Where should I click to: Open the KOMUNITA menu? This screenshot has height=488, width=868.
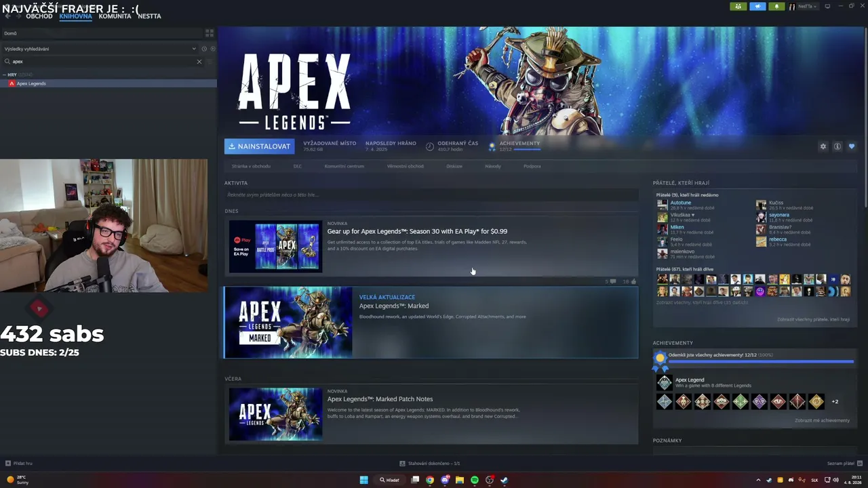(115, 16)
